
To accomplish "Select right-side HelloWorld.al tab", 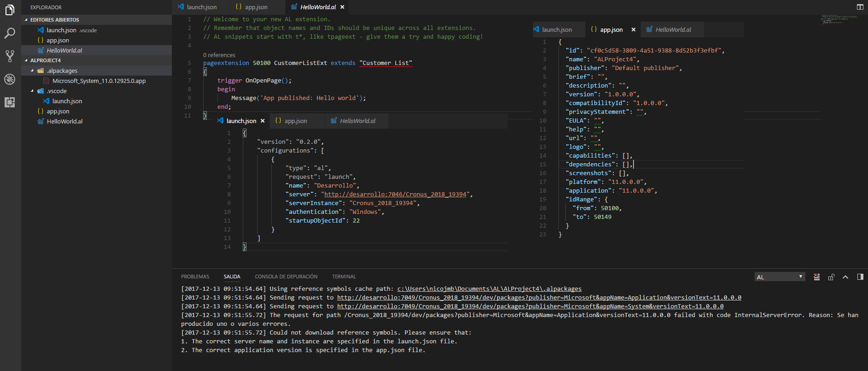I will [673, 29].
